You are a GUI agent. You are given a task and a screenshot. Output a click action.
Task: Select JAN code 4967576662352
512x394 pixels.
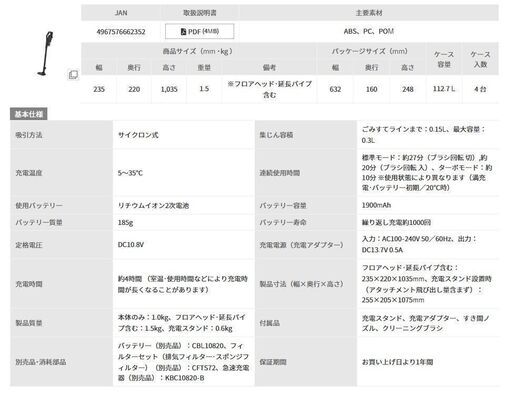coord(121,32)
